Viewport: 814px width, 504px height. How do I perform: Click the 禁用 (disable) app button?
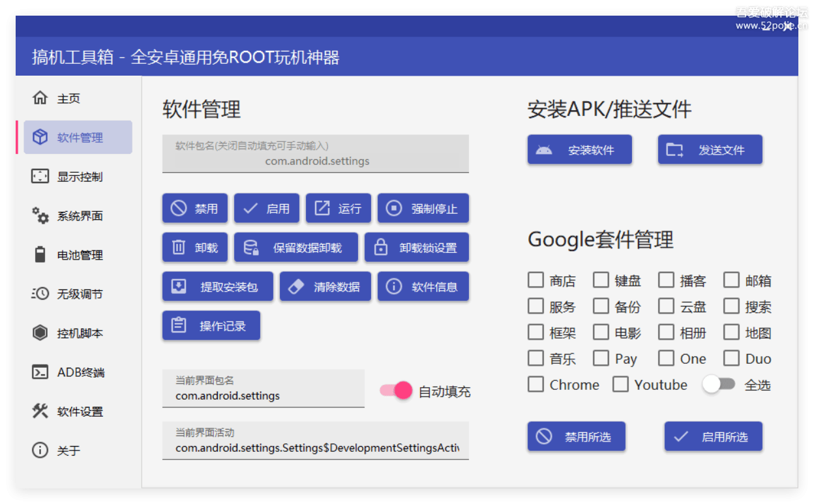tap(194, 209)
